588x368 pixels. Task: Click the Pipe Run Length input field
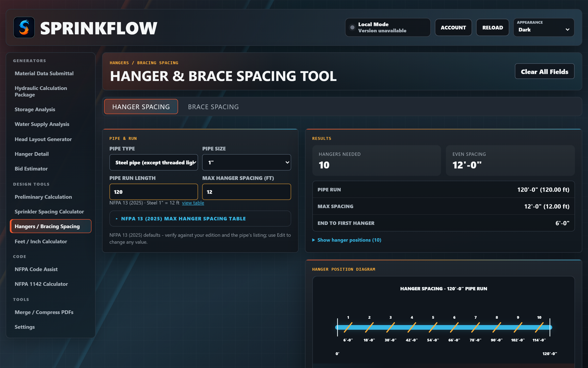pos(154,192)
